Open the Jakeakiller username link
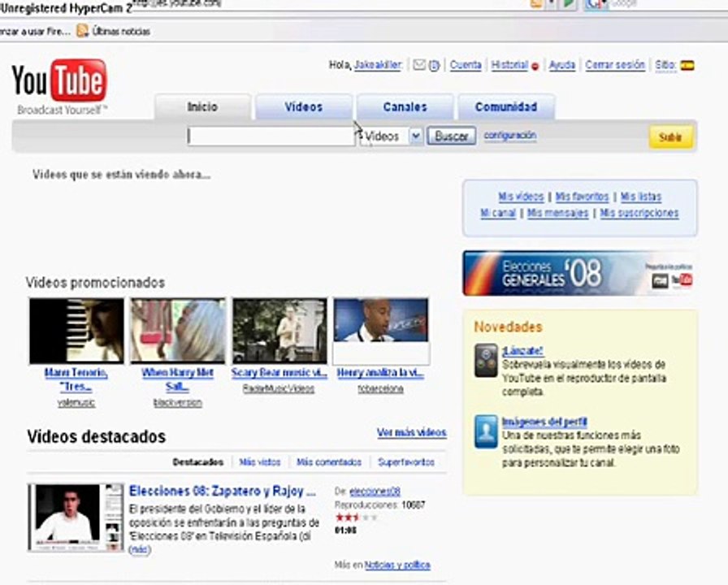This screenshot has width=728, height=585. [x=378, y=65]
